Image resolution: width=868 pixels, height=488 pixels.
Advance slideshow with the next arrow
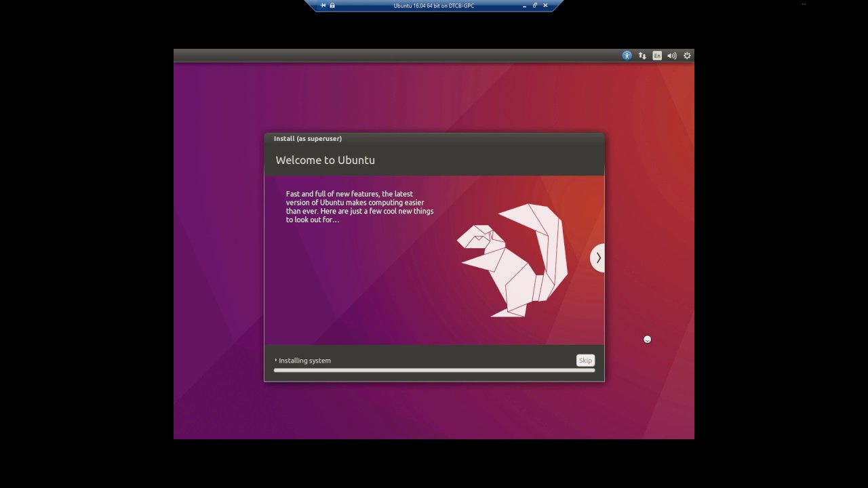click(597, 258)
